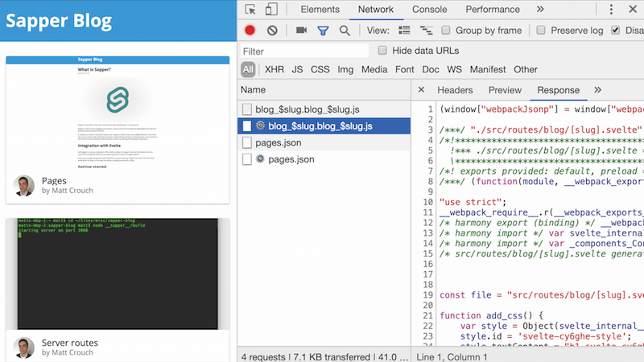Select highlighted blog_$slug.blog_$slug.js service worker request
644x362 pixels.
point(324,126)
